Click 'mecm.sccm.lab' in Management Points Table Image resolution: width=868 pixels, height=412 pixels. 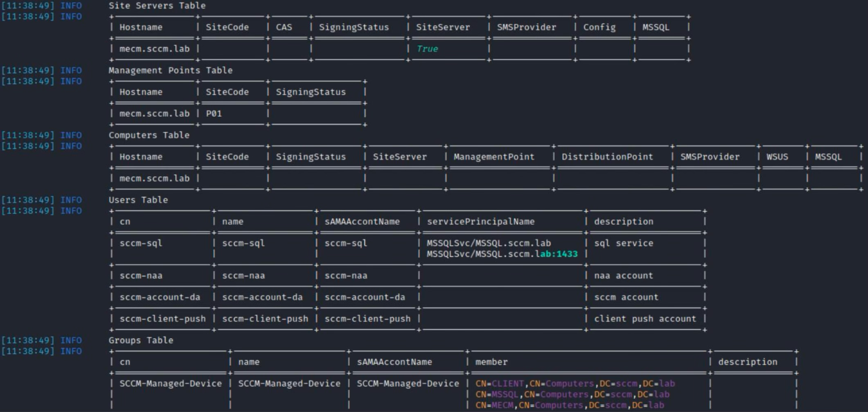point(154,114)
